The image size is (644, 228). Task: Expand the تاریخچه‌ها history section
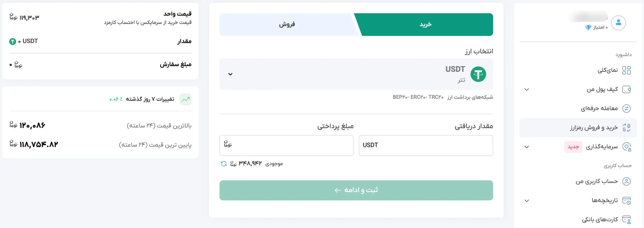pos(527,200)
